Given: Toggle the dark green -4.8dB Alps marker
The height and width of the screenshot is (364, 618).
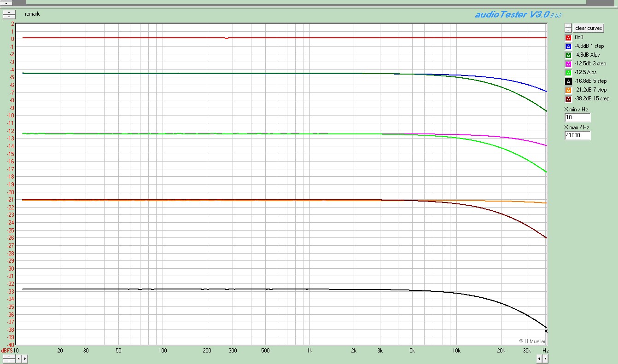Looking at the screenshot, I should click(568, 55).
